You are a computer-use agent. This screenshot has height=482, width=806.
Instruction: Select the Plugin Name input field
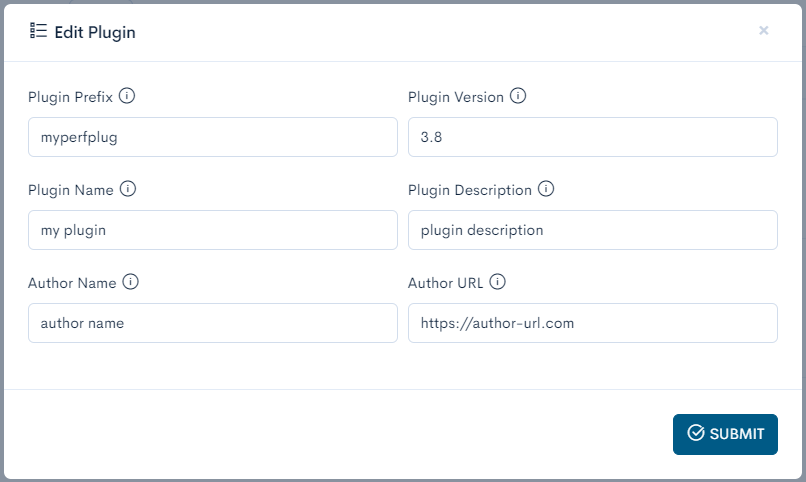tap(213, 230)
